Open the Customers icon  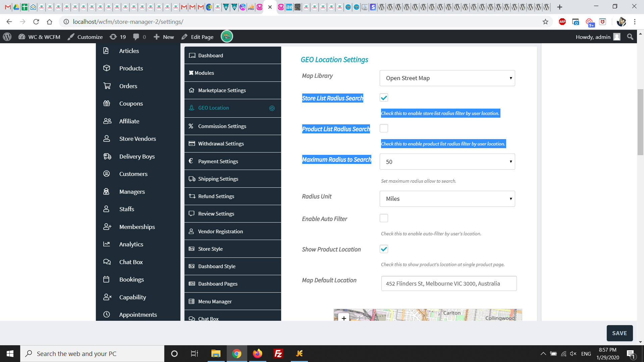tap(107, 174)
